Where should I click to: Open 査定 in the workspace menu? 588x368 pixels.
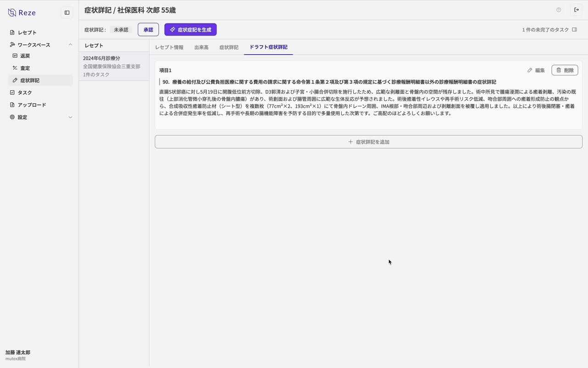click(25, 68)
